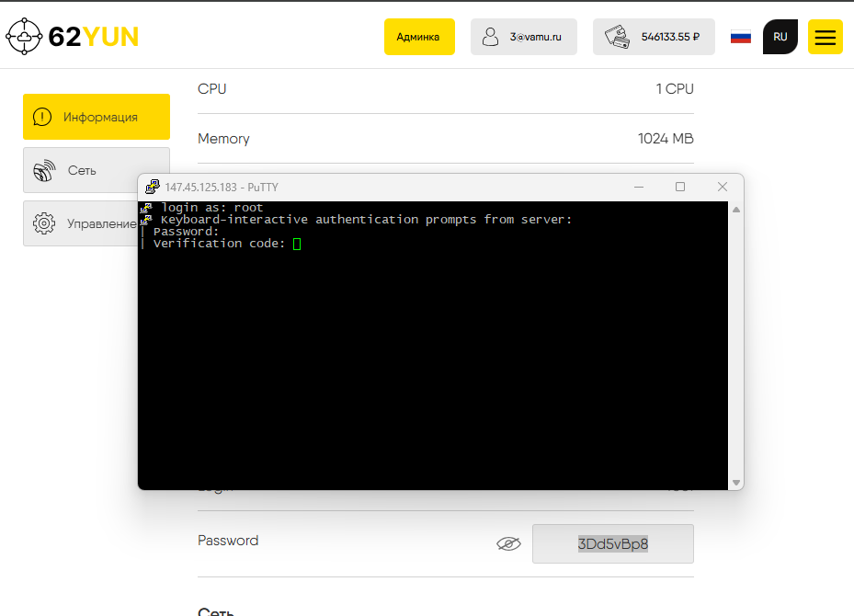Click the 62YUN logo icon
The width and height of the screenshot is (854, 616).
click(24, 36)
